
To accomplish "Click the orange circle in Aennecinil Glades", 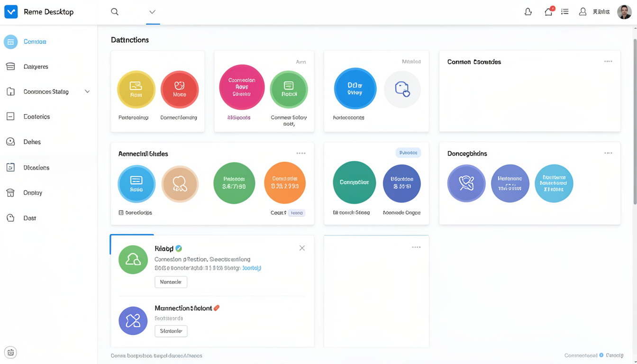I will (x=284, y=183).
